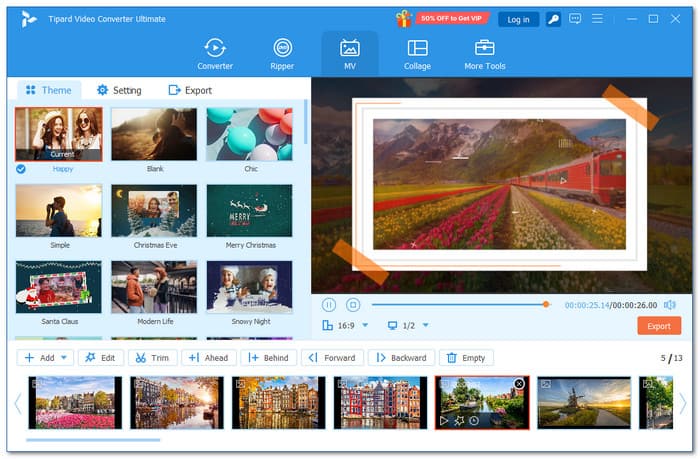
Task: Pause the preview playback
Action: pos(329,305)
